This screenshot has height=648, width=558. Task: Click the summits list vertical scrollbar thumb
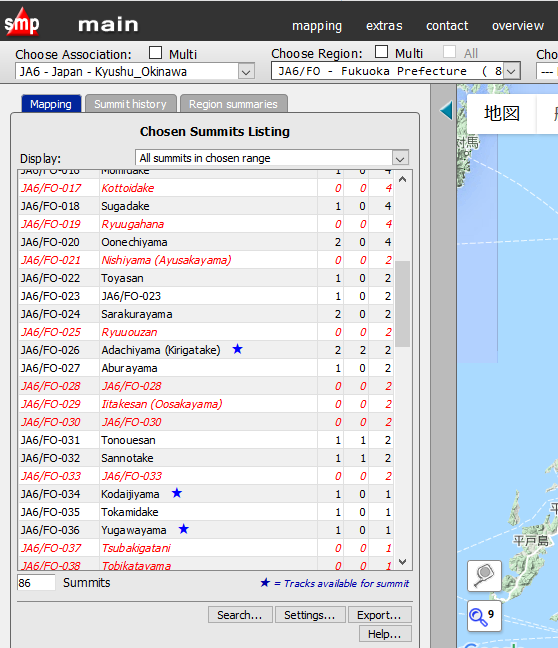tap(403, 303)
